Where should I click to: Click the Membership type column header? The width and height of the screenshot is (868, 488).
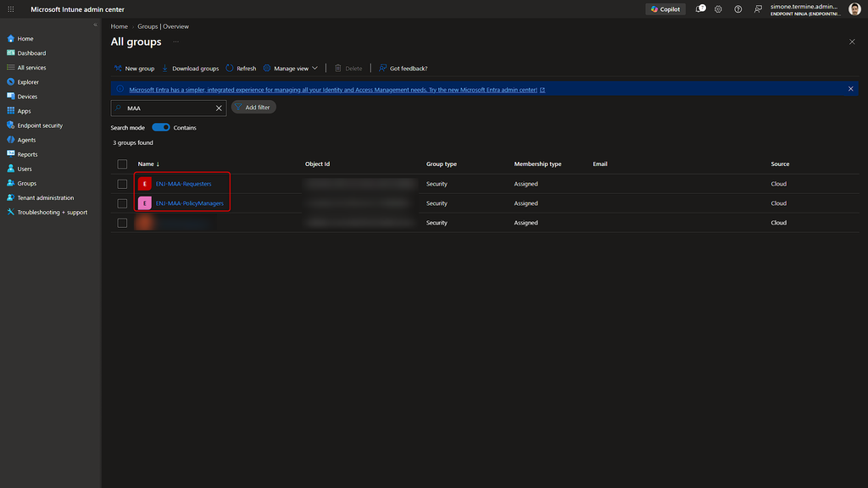(x=537, y=164)
